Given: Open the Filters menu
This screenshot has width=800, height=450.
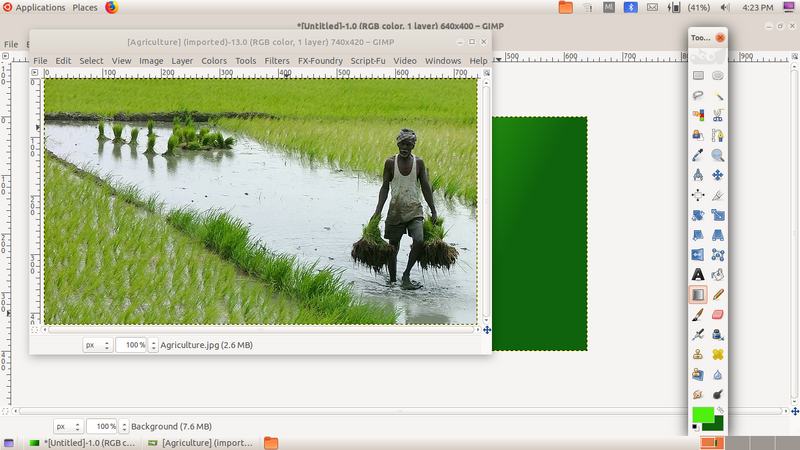Looking at the screenshot, I should pos(277,61).
